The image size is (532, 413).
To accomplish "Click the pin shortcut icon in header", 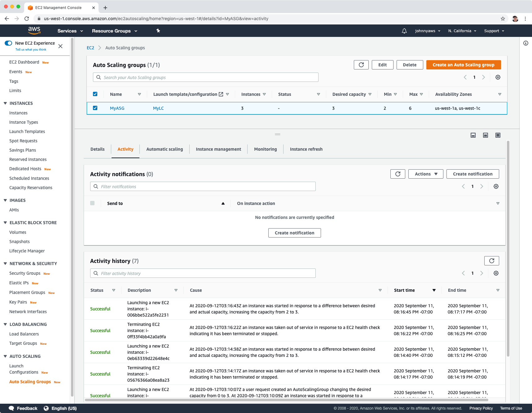I will pos(158,31).
